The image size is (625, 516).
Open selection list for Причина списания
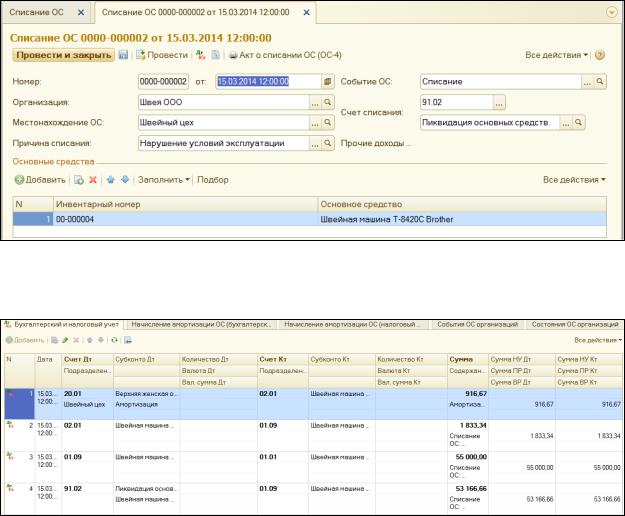[x=315, y=143]
